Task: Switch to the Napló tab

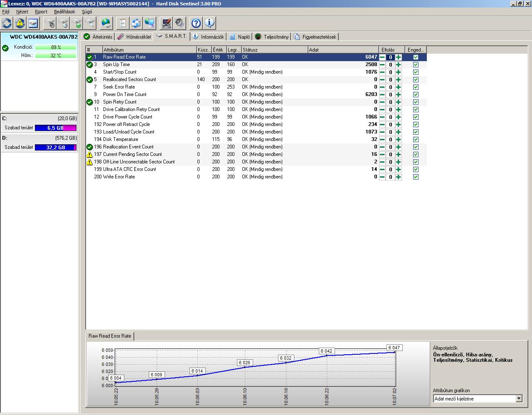Action: (x=239, y=37)
